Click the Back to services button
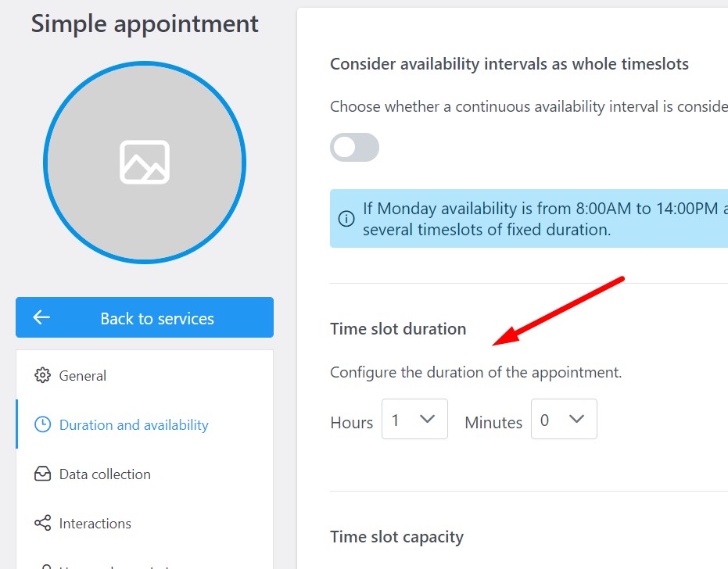Viewport: 728px width, 569px height. tap(145, 317)
